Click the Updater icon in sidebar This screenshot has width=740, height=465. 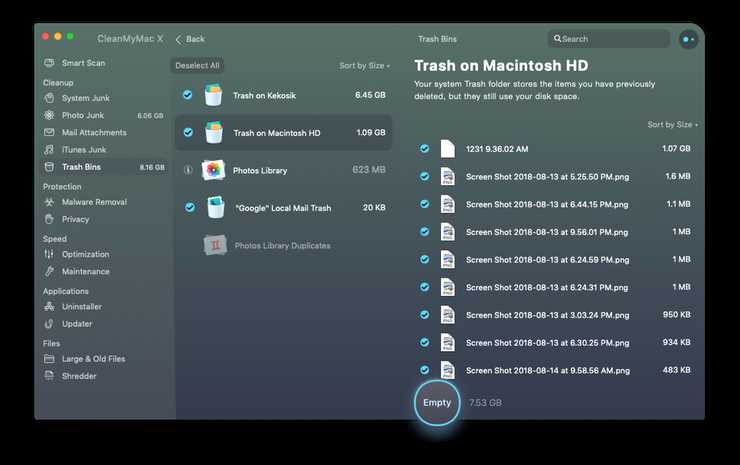[x=49, y=324]
